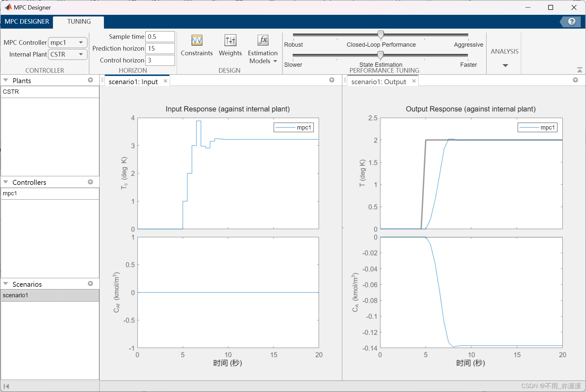Click the Prediction horizon input field
The height and width of the screenshot is (392, 586).
coord(160,48)
